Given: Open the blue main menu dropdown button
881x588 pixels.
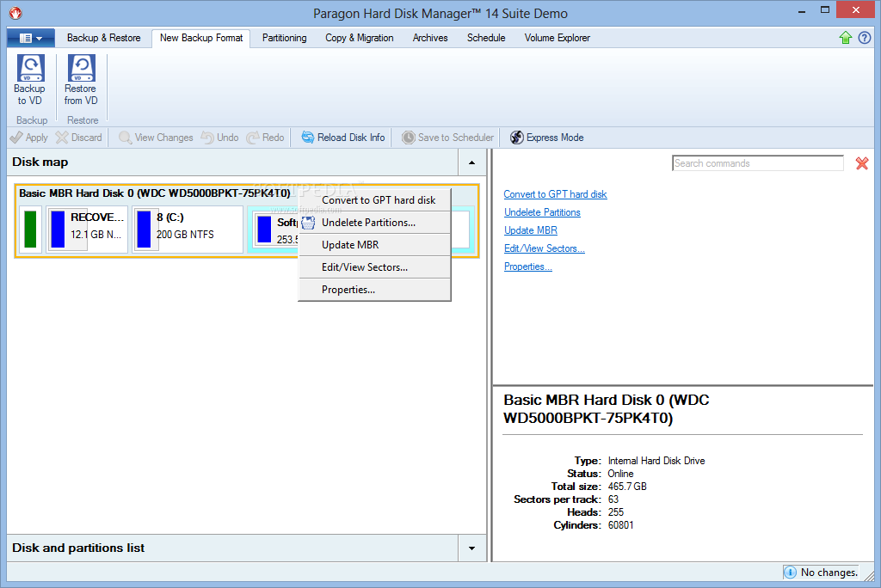Looking at the screenshot, I should tap(31, 38).
